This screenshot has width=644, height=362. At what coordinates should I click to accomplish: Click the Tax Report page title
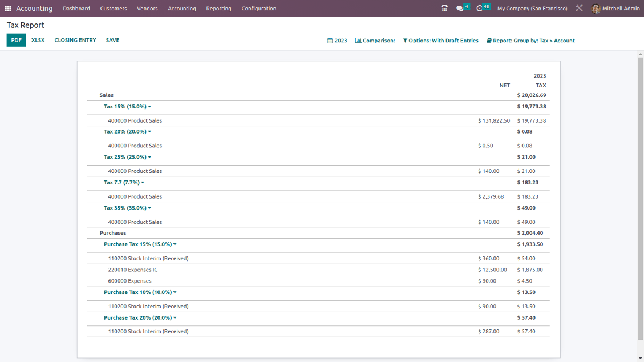click(x=26, y=25)
